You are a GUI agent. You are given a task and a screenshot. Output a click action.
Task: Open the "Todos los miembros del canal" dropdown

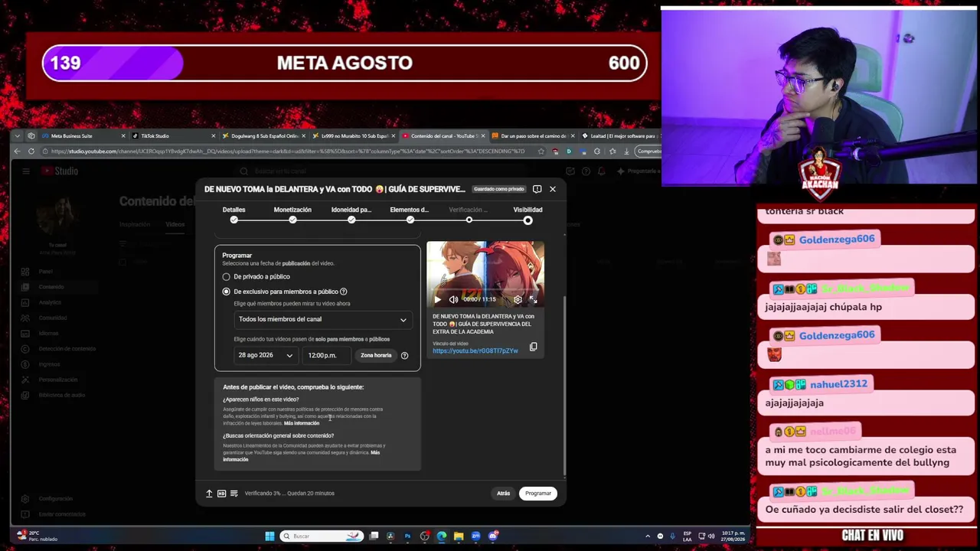coord(322,319)
